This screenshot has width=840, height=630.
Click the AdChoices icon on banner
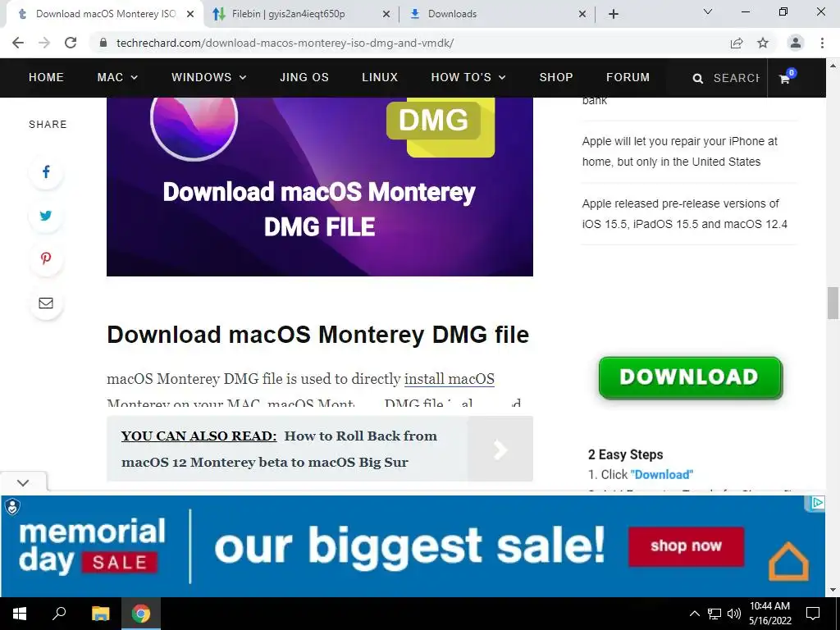click(x=817, y=503)
